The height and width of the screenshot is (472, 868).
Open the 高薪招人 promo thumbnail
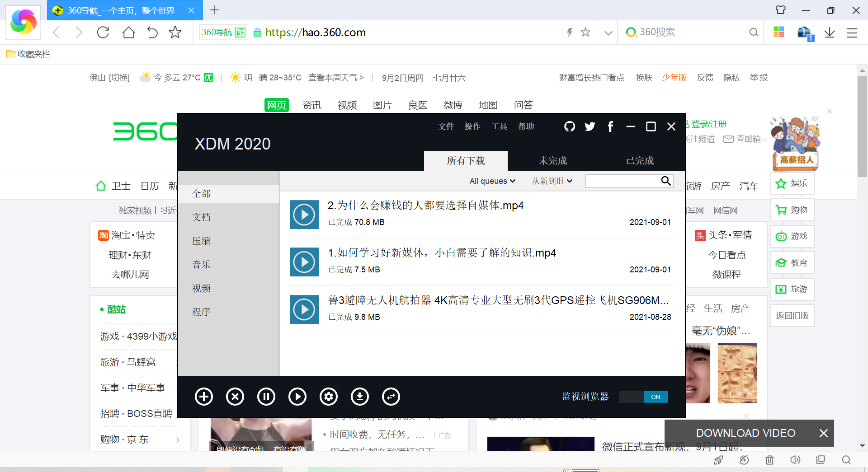point(796,143)
